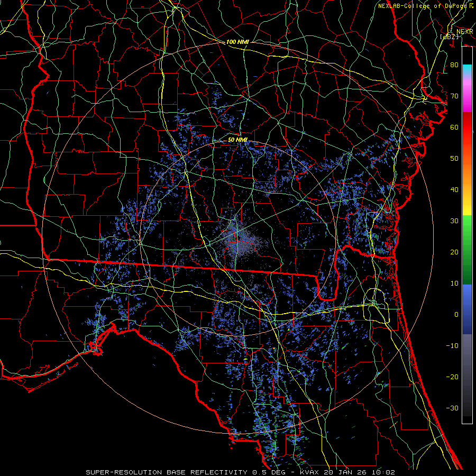Click the 20 value on the color scale
The width and height of the screenshot is (476, 476).
[x=454, y=252]
